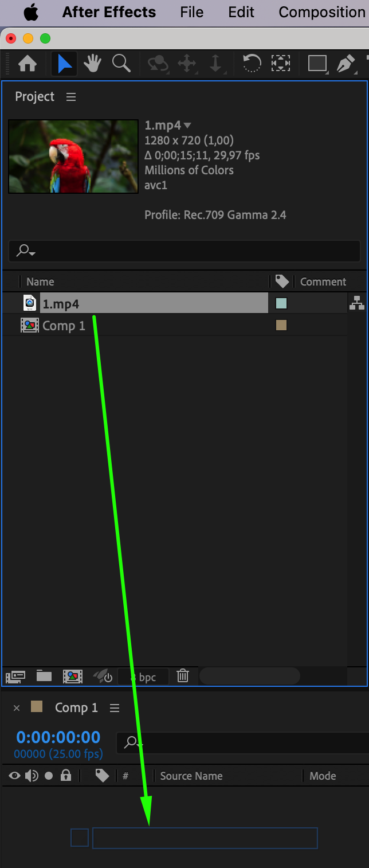
Task: Open the Composition menu
Action: tap(321, 12)
